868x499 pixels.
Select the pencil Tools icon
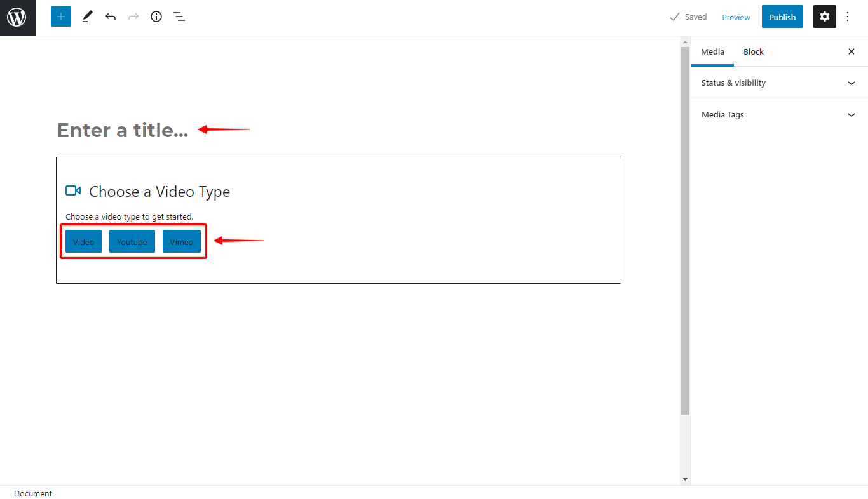(88, 17)
